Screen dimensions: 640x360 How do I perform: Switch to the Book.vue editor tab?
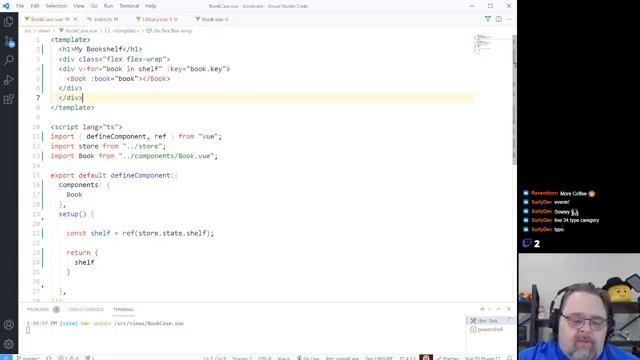click(x=212, y=19)
